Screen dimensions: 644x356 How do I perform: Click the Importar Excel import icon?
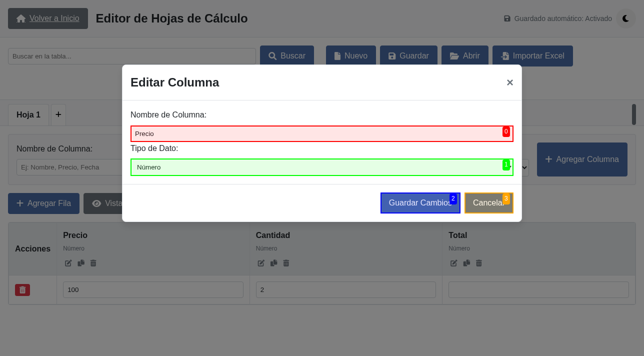[506, 55]
